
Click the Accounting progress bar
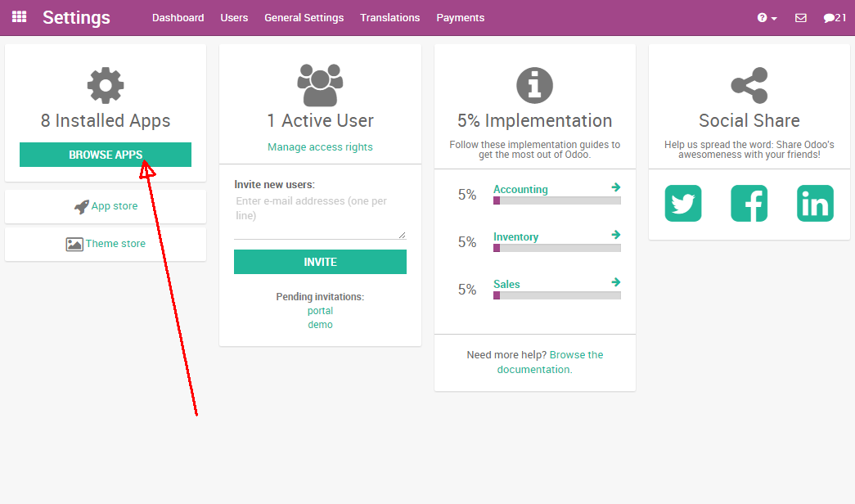[556, 200]
